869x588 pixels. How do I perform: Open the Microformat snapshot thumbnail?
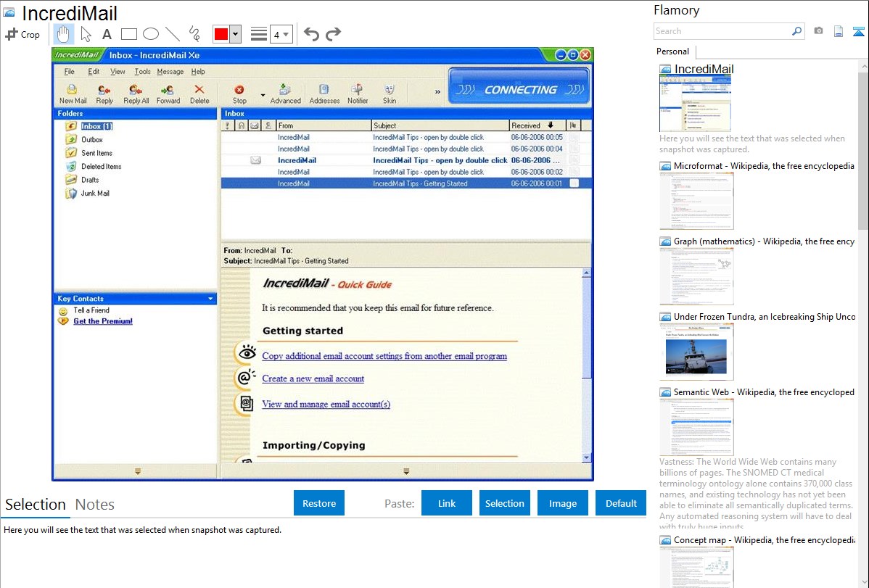(696, 201)
